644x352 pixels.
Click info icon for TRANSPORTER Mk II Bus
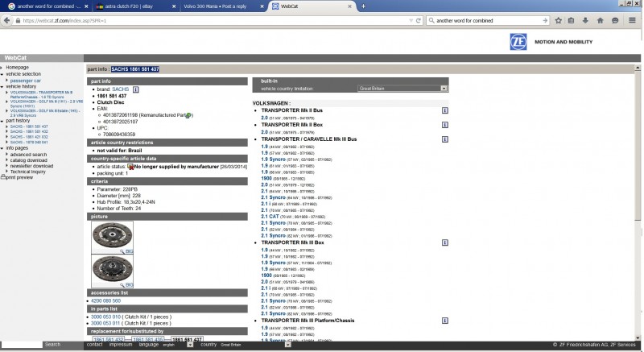click(444, 110)
